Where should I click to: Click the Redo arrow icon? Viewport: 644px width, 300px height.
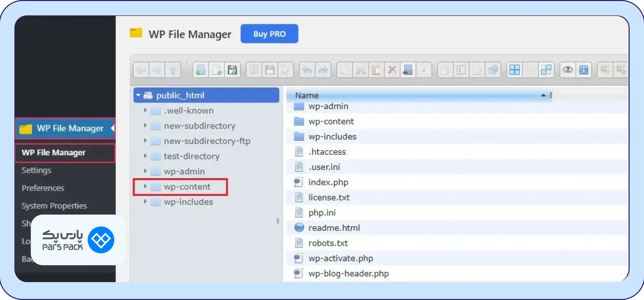point(323,70)
